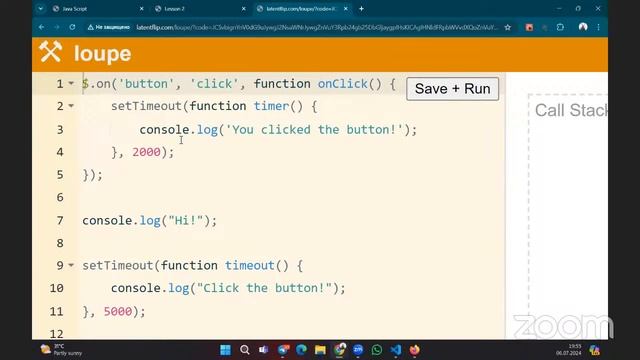
Task: Open the browser three-dot menu
Action: [x=598, y=27]
